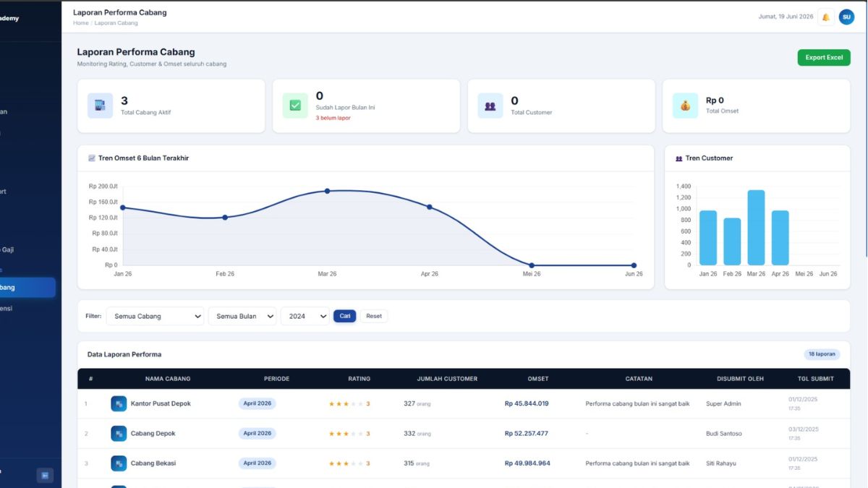This screenshot has height=488, width=868.
Task: Open the Semua Bulan month filter dropdown
Action: tap(242, 316)
